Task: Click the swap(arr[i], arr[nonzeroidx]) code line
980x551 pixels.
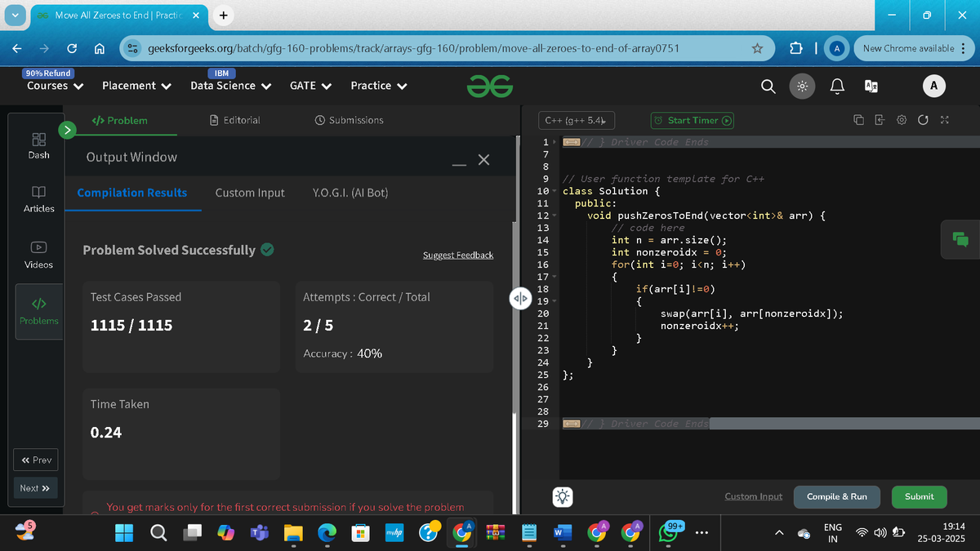Action: click(751, 313)
